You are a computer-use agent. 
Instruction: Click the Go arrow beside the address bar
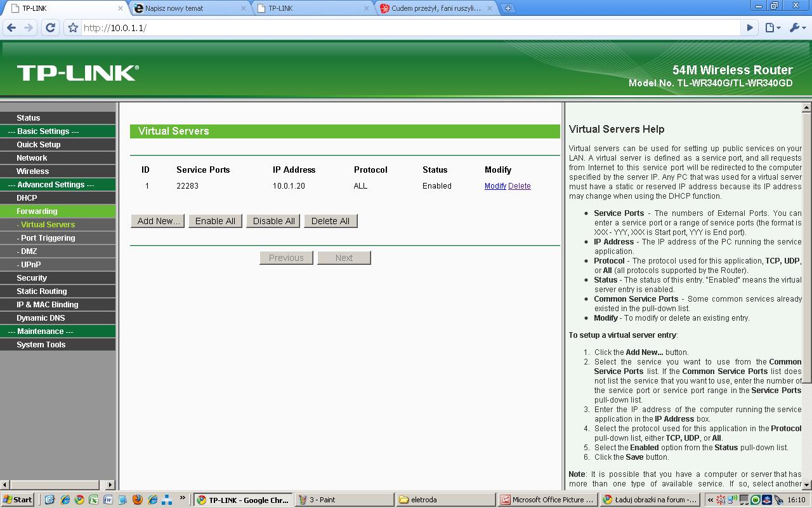(x=750, y=28)
